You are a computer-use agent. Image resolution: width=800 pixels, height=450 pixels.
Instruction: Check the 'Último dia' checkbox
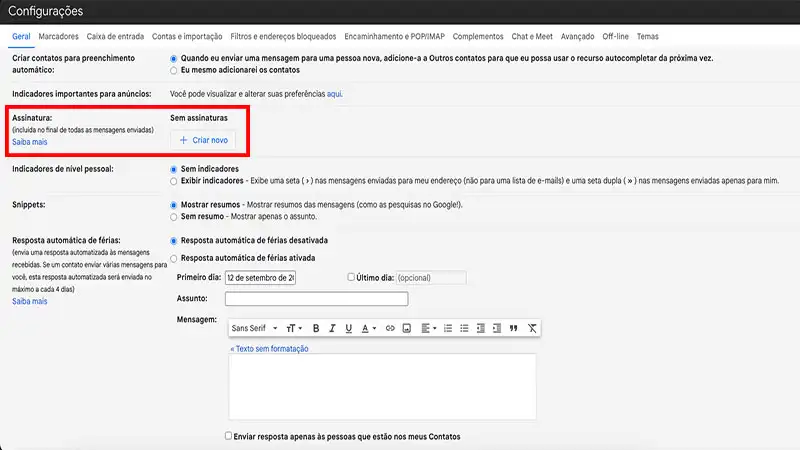(x=351, y=277)
